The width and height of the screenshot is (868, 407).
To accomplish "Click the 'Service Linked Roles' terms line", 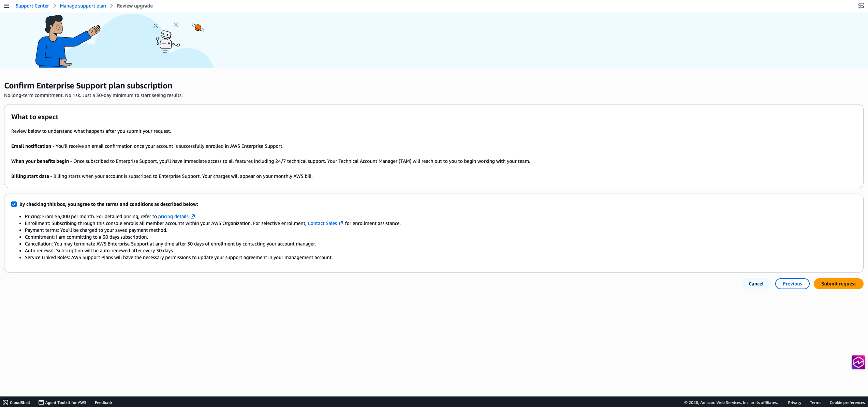I will tap(179, 257).
